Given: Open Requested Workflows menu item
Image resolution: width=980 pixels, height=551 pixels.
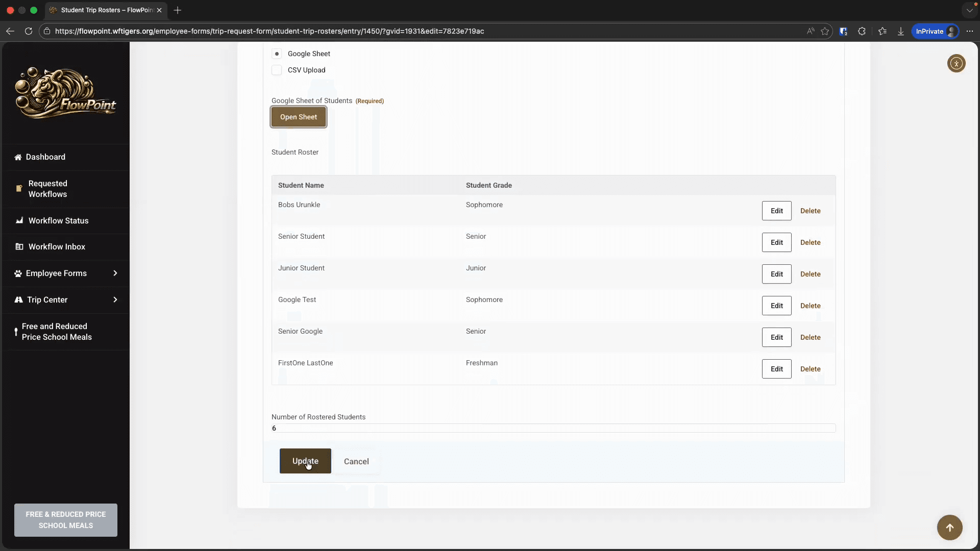Looking at the screenshot, I should (66, 189).
